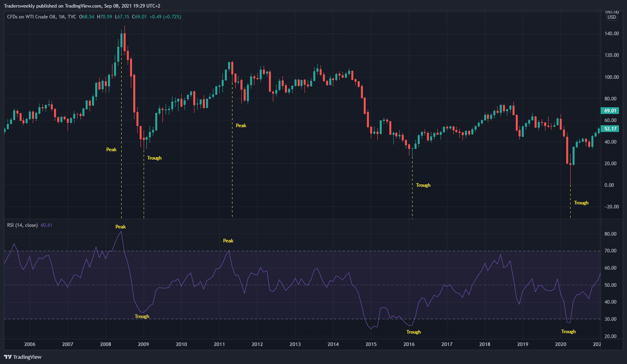Click the 30.00 level on RSI axis
This screenshot has width=627, height=364.
click(x=611, y=319)
